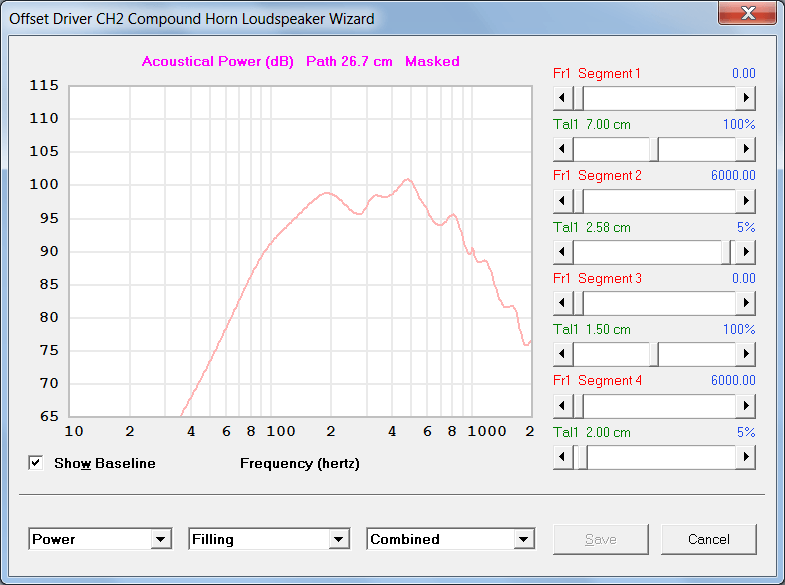Click left arrow of Fr1 Segment 1 slider

coord(563,98)
